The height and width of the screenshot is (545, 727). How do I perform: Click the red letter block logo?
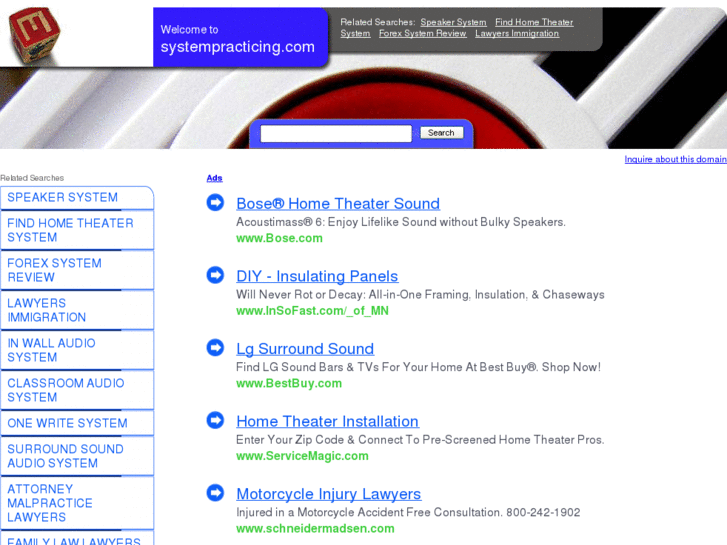tap(34, 35)
